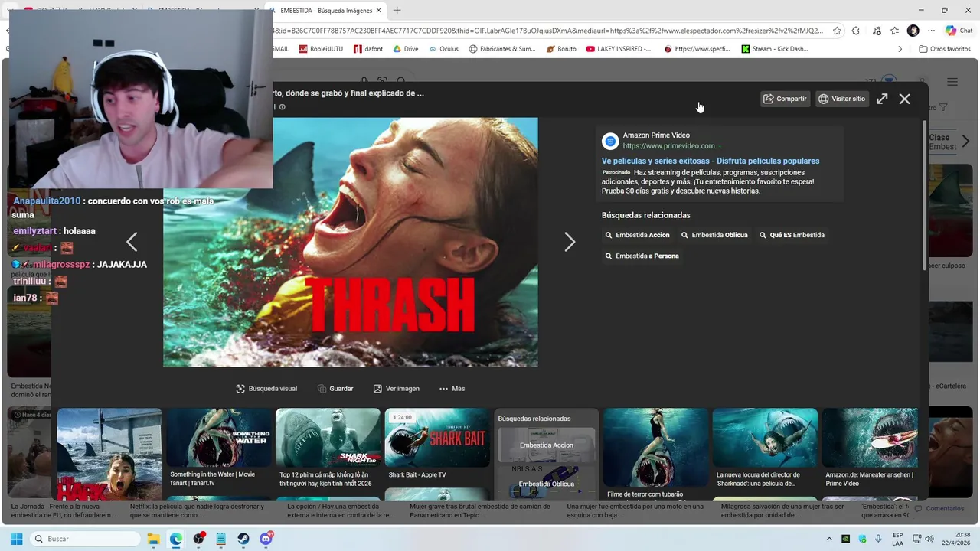Image resolution: width=980 pixels, height=551 pixels.
Task: Open the RobleisIUTU bookmark
Action: pos(321,49)
